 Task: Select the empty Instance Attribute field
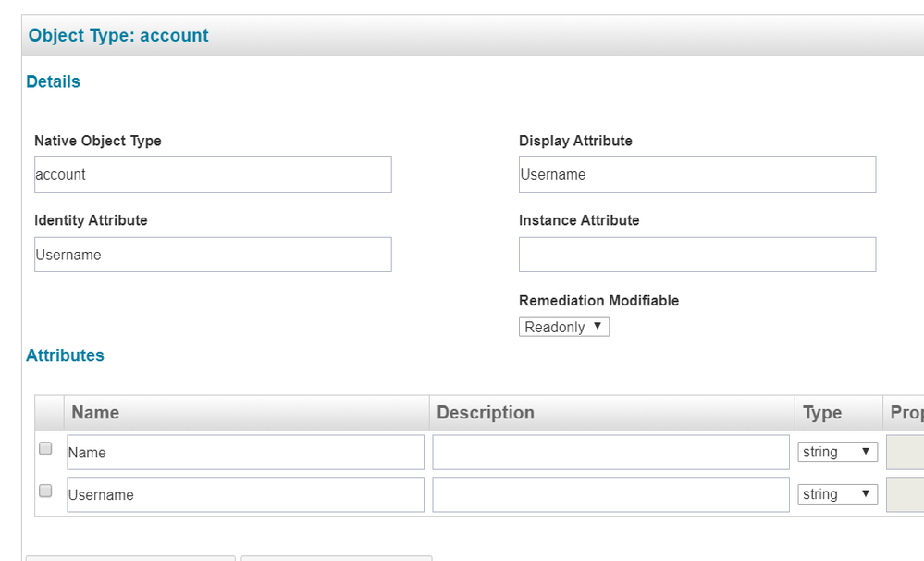(696, 255)
